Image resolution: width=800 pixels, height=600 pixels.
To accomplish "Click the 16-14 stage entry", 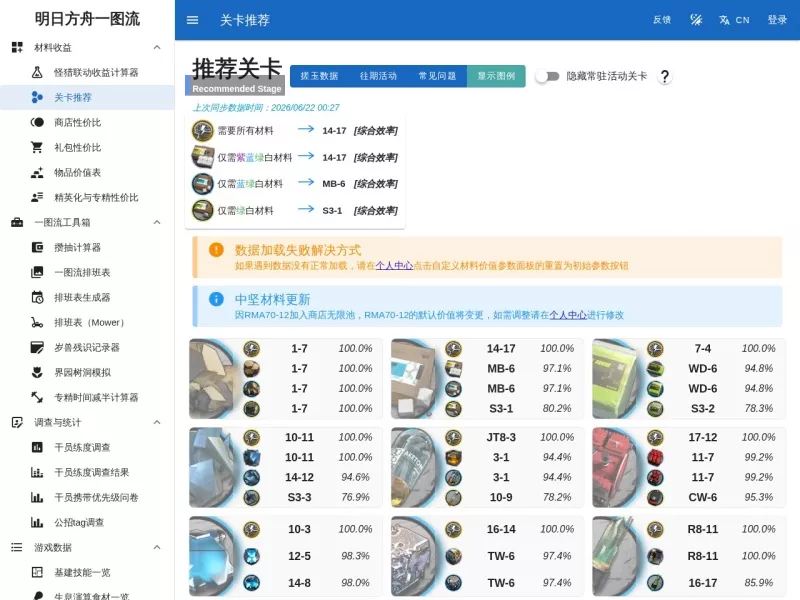I will (x=501, y=529).
